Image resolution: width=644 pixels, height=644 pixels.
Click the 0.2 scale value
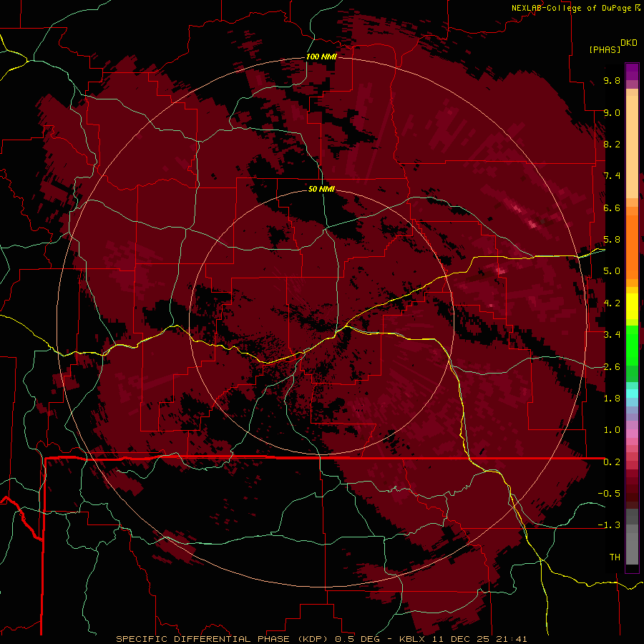pos(612,462)
